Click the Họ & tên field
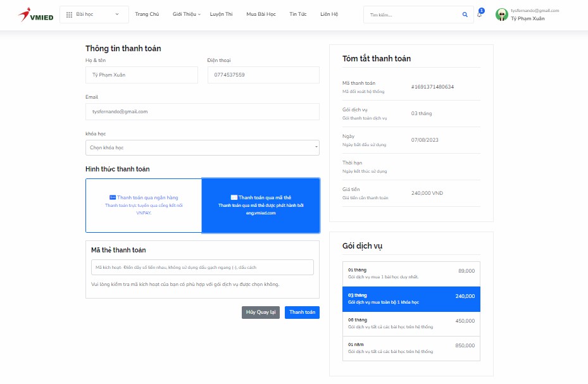The height and width of the screenshot is (384, 588). 142,75
